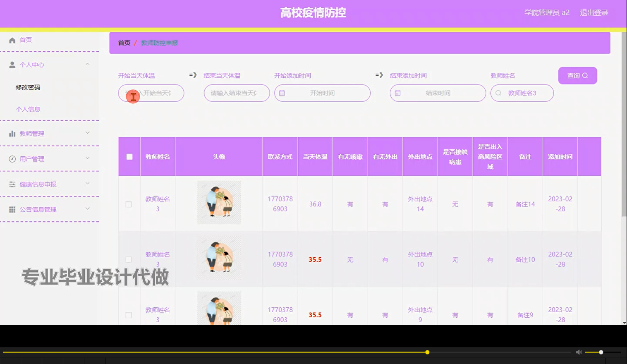Click the 备注10 cell
The image size is (627, 364).
point(525,260)
